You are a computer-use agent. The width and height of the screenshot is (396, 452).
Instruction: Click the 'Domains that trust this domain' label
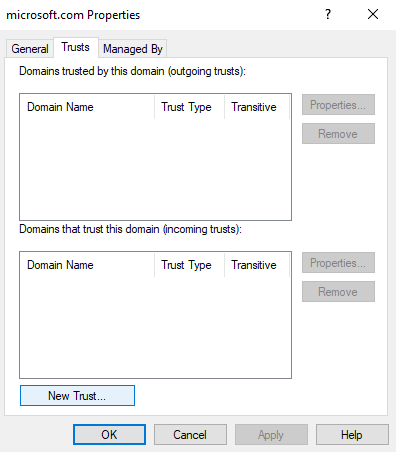pos(130,229)
